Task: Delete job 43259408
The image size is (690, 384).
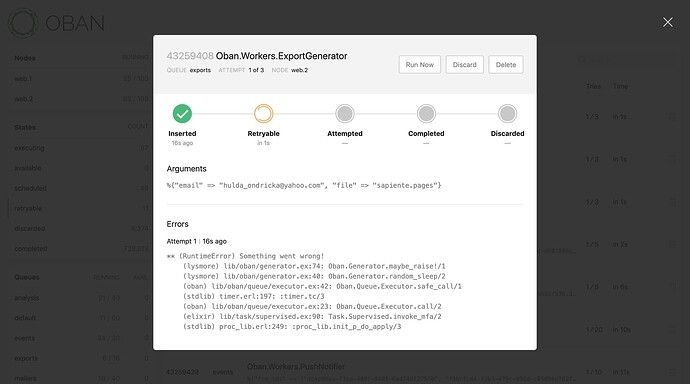Action: [x=506, y=65]
